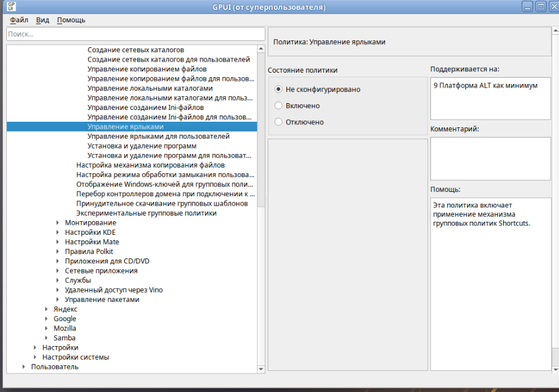Select policy Создание сетевых каталогов
This screenshot has width=559, height=392.
click(136, 50)
